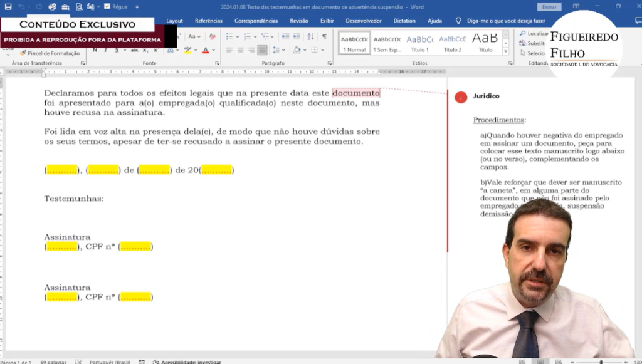Click the center alignment icon
642x364 pixels.
click(x=239, y=50)
